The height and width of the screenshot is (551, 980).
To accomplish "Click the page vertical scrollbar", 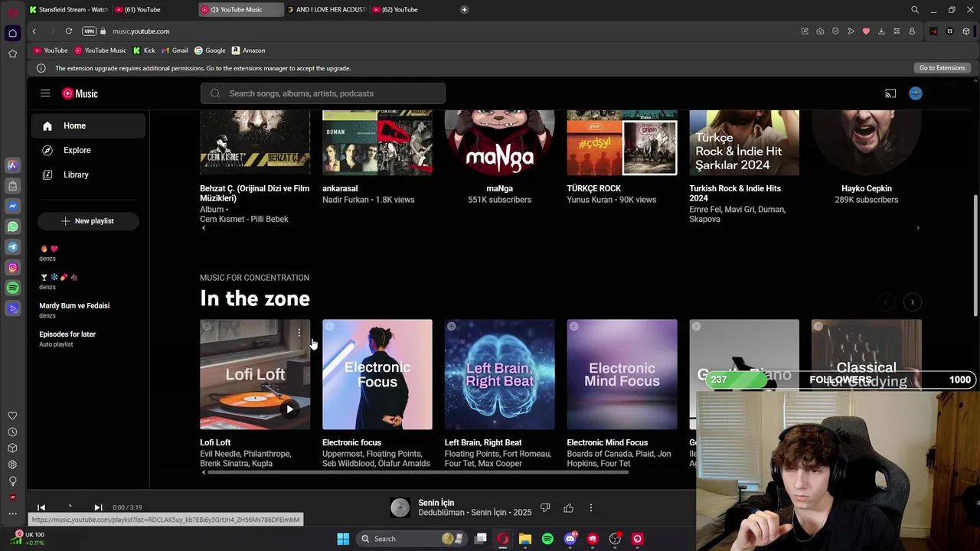I will [x=975, y=256].
